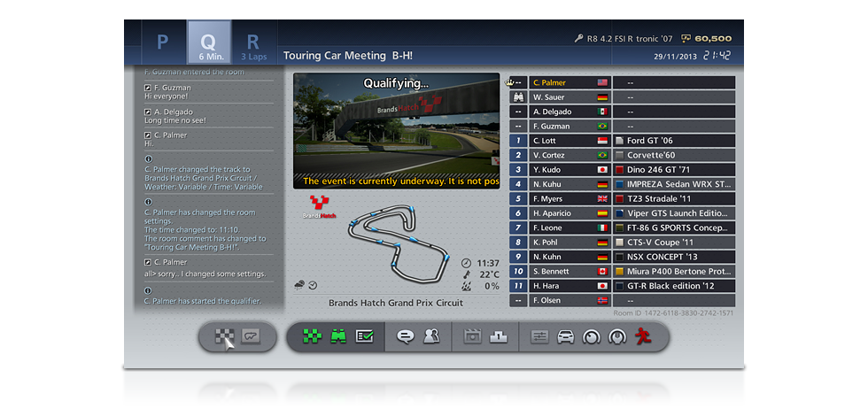Image resolution: width=868 pixels, height=409 pixels.
Task: Click the track layout icon beside the flag
Action: (x=251, y=336)
